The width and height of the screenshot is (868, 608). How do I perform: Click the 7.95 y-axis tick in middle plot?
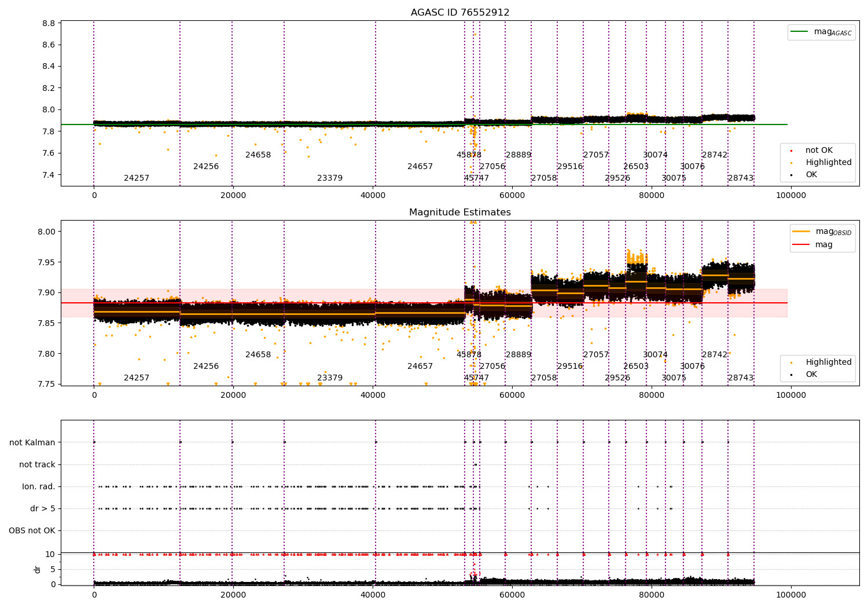tap(47, 263)
